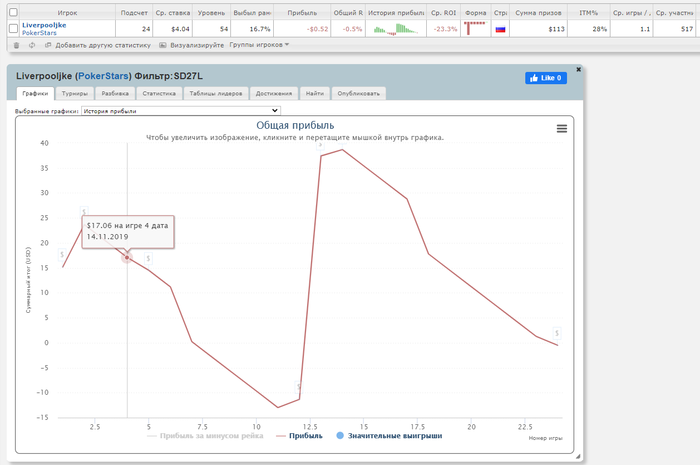Click the 'Общая прибыль' chart title
Viewport: 700px width, 465px height.
pyautogui.click(x=295, y=125)
